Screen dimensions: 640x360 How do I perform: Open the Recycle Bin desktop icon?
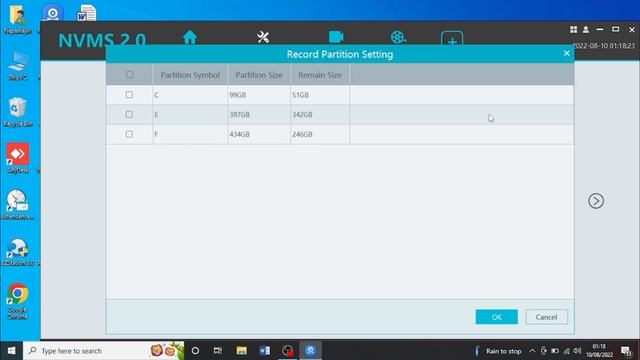coord(18,112)
